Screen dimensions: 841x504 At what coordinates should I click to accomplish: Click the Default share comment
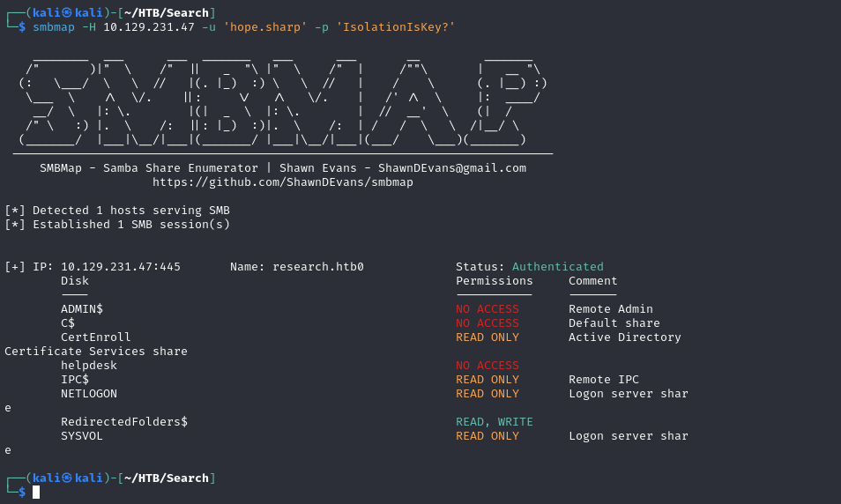click(x=614, y=322)
